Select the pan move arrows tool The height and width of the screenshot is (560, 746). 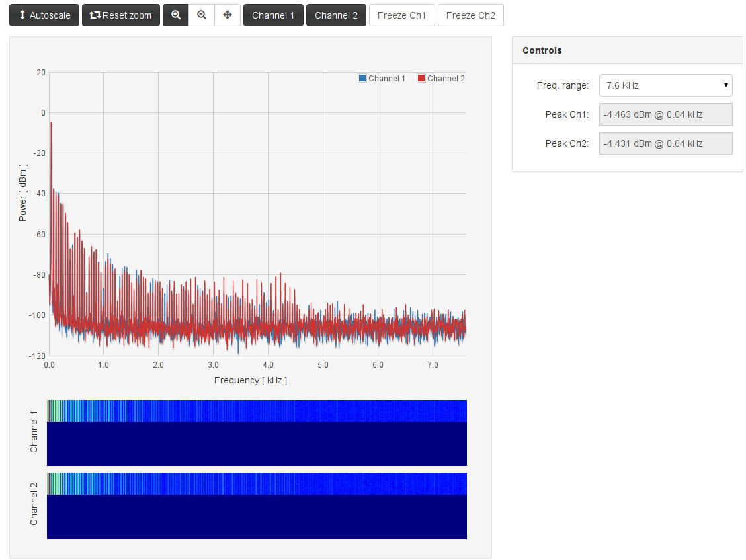tap(228, 15)
